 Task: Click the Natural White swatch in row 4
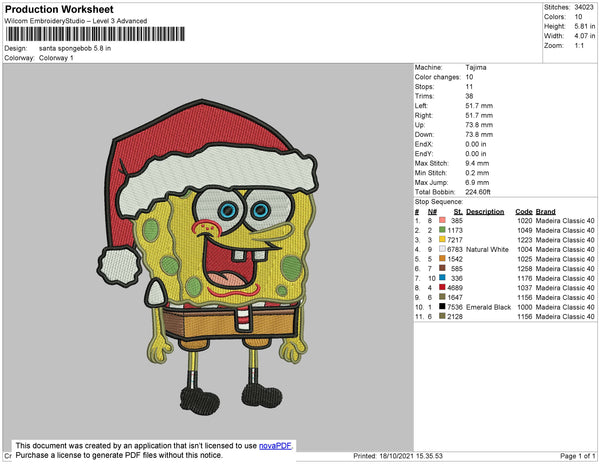[x=442, y=249]
